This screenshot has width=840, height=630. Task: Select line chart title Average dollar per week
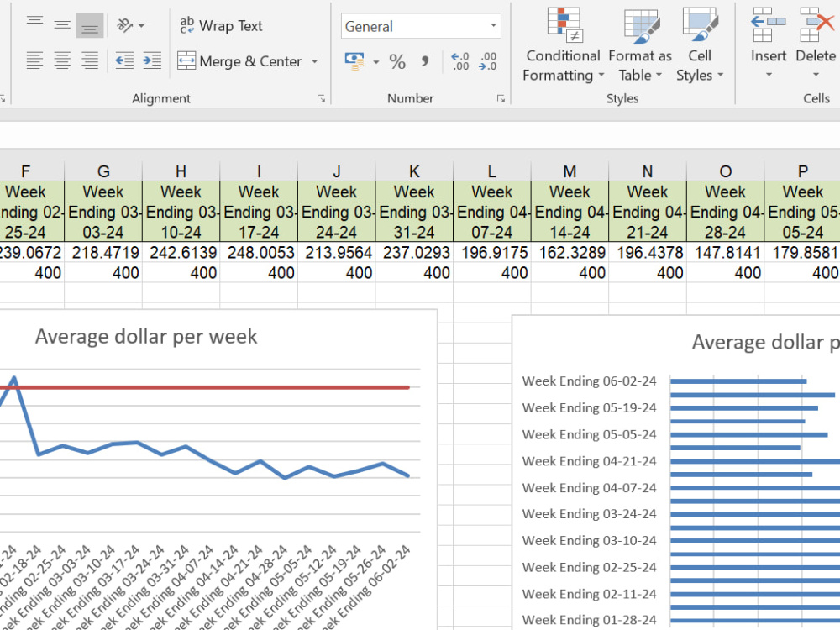pos(146,337)
